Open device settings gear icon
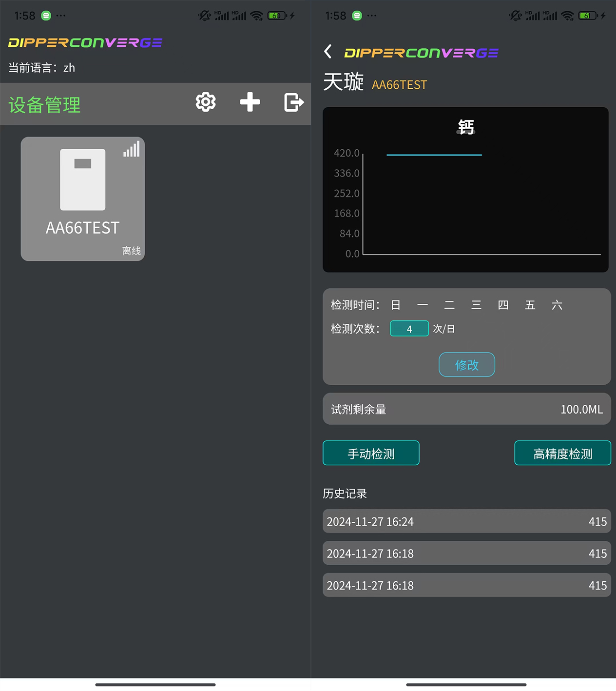Screen dimensions: 616x691 (206, 102)
